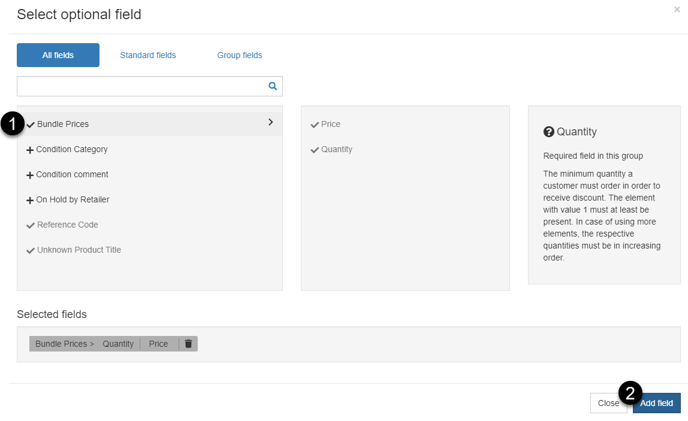The image size is (688, 421).
Task: Open the Group fields tab
Action: coord(240,55)
